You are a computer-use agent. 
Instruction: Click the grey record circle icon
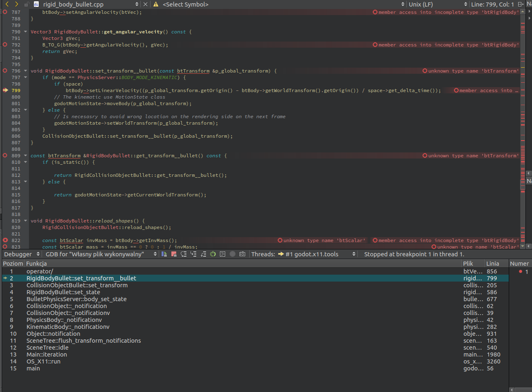(233, 254)
